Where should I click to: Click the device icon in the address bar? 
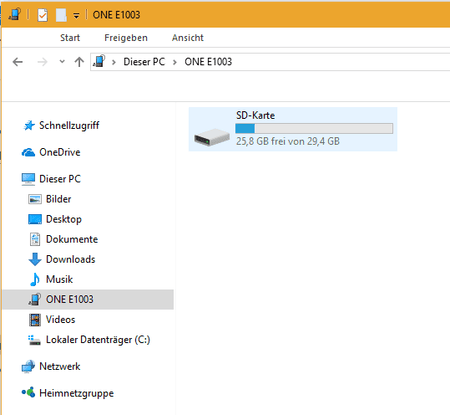(99, 61)
